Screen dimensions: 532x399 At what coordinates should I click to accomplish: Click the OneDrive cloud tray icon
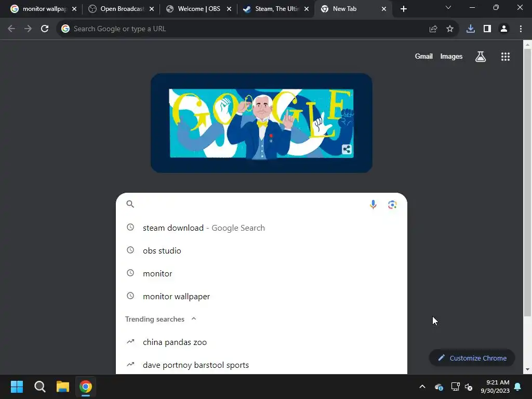[438, 387]
